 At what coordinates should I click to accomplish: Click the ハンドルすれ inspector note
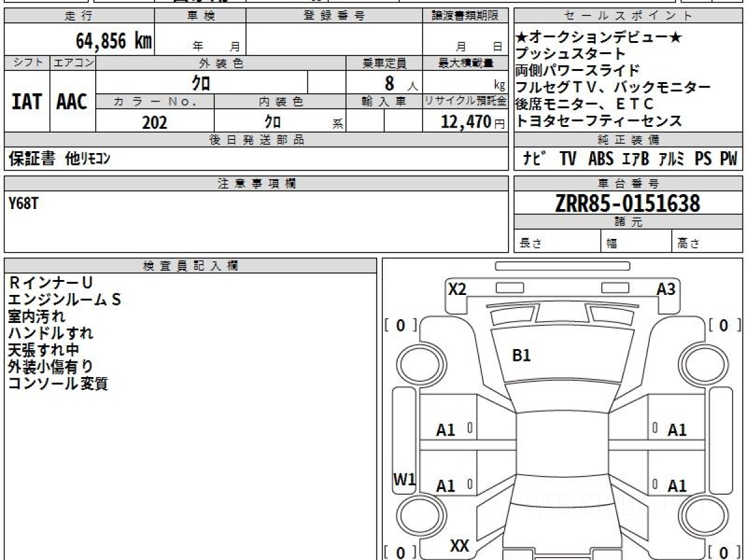(51, 334)
